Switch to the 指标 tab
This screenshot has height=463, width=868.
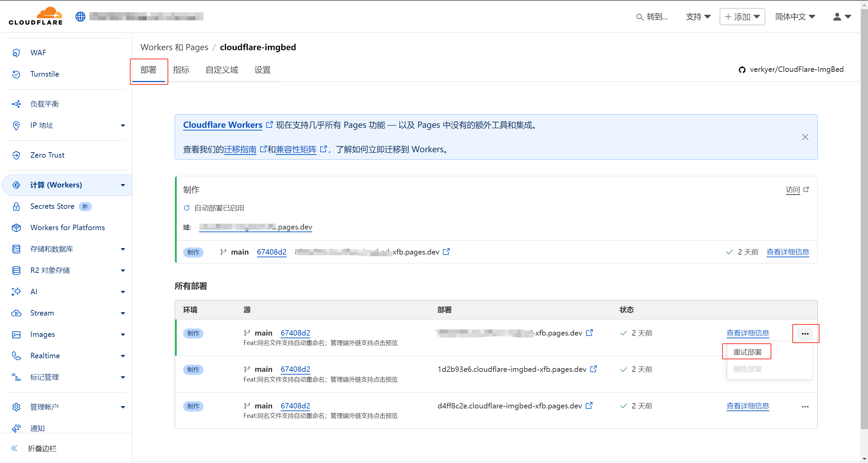point(181,70)
